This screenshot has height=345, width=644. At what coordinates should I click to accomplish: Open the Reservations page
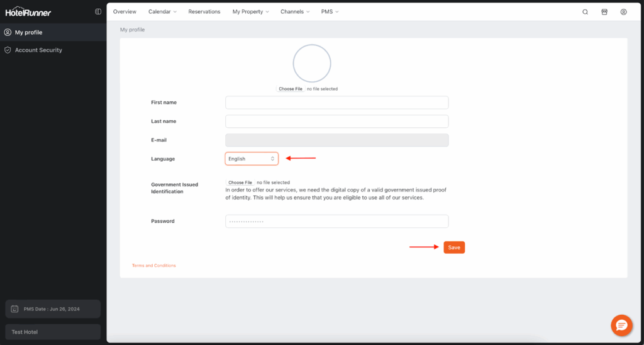204,12
